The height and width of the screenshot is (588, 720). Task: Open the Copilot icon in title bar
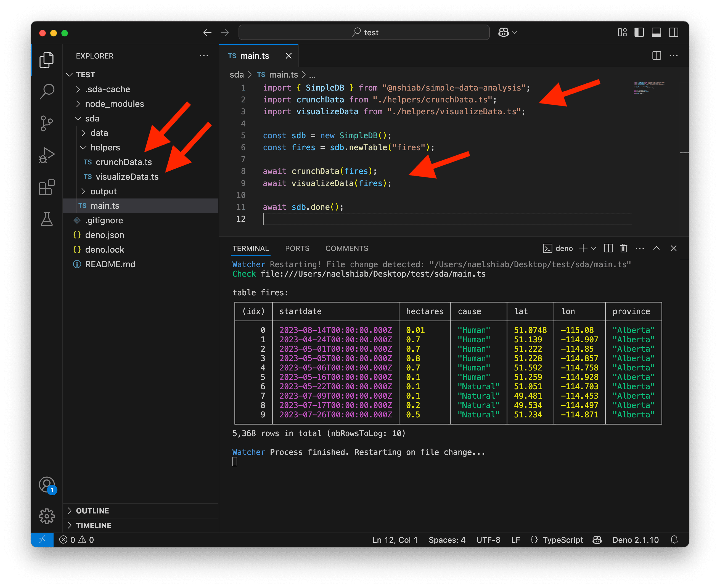(504, 32)
